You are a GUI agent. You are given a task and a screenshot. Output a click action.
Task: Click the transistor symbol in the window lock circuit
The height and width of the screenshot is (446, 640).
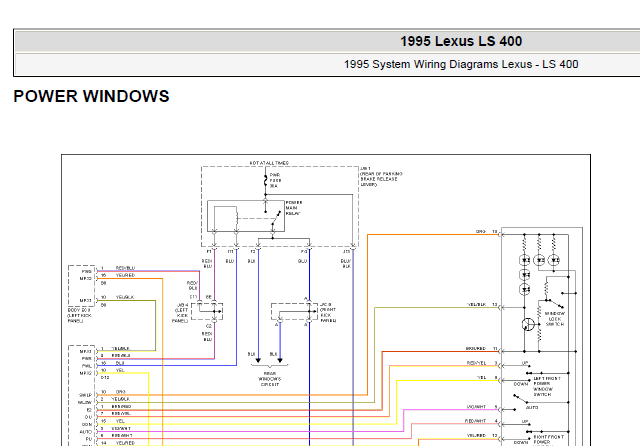[x=528, y=325]
